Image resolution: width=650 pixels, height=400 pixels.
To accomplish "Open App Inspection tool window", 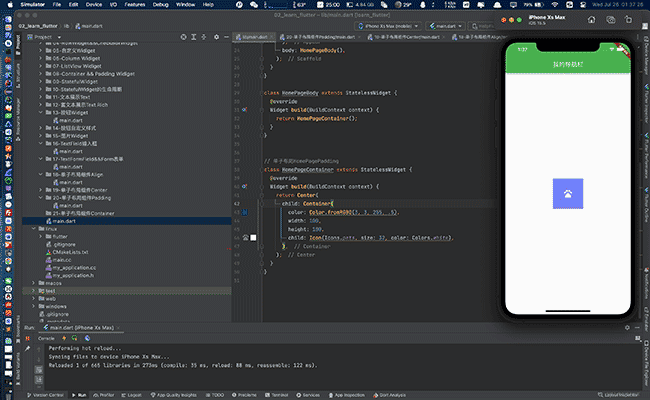I will click(347, 395).
